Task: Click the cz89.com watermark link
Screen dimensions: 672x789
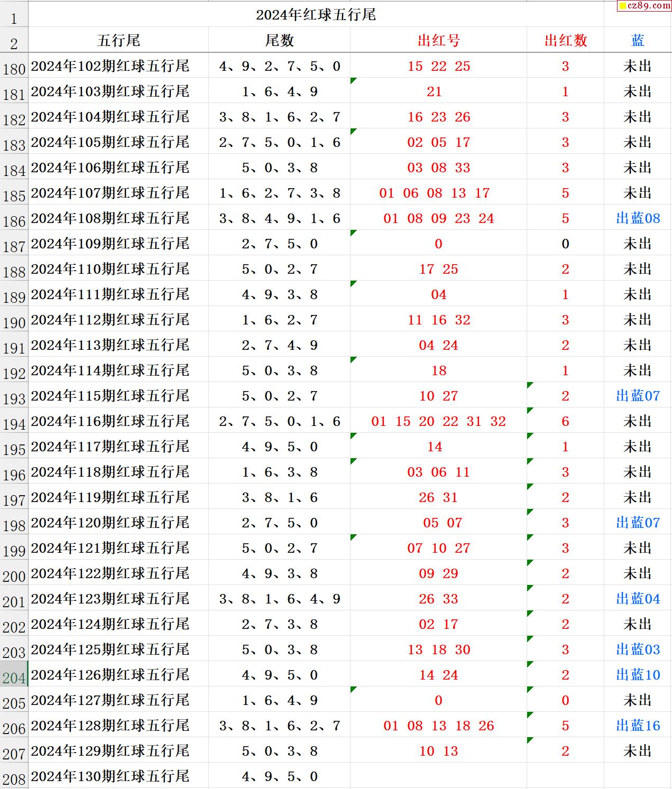Action: 644,6
